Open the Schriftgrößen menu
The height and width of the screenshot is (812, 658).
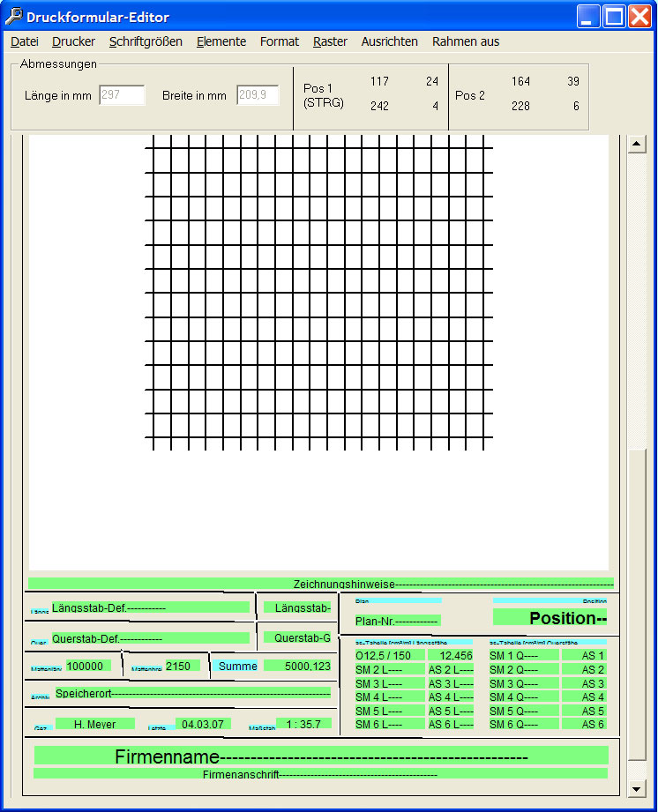click(x=146, y=41)
